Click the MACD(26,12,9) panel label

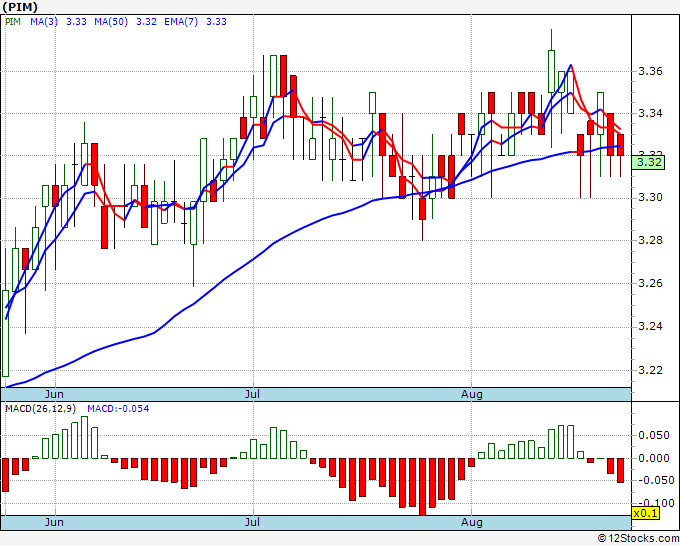coord(41,409)
